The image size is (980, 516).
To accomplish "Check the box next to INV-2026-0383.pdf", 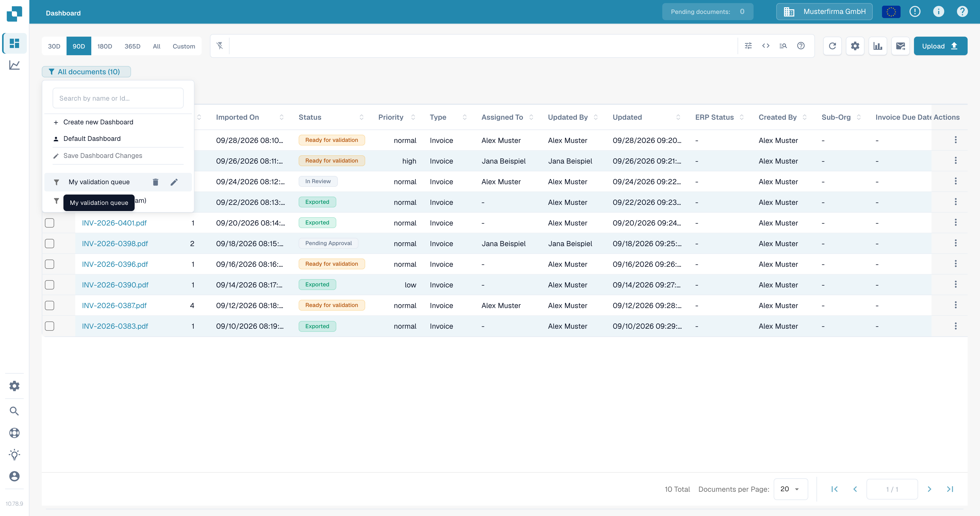I will pyautogui.click(x=50, y=326).
